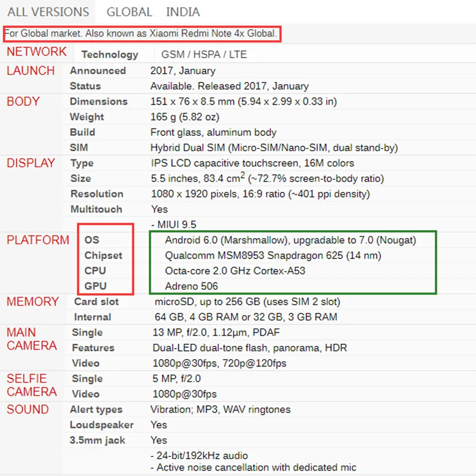Select '- 24-bit/192kHz audio' text
This screenshot has height=476, width=476.
coord(199,456)
